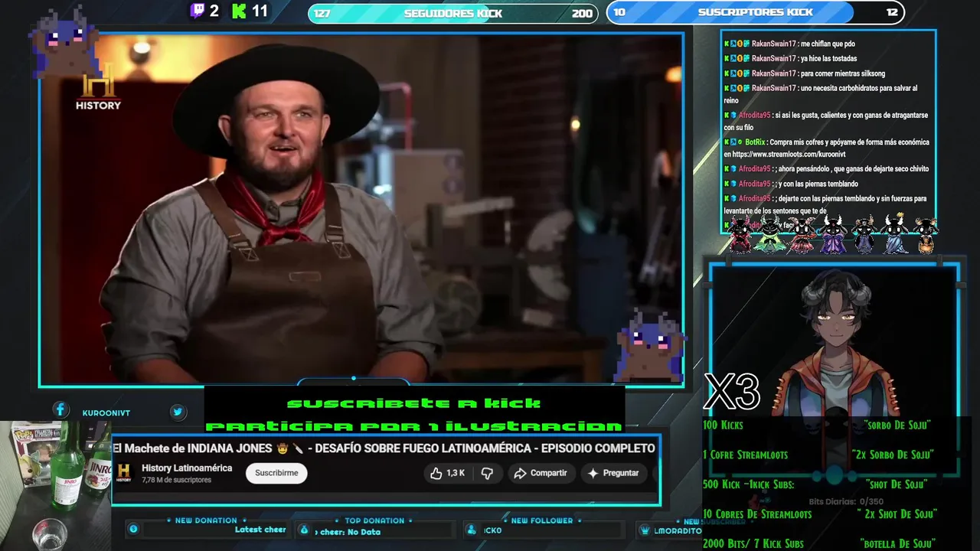
Task: Click the "shot De Soju" reward text
Action: click(897, 484)
